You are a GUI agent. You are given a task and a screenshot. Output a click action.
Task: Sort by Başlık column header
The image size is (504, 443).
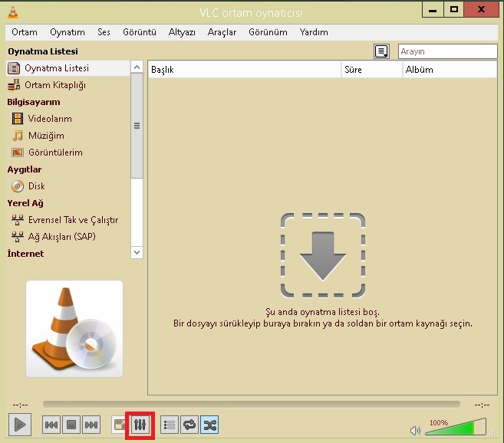[245, 70]
